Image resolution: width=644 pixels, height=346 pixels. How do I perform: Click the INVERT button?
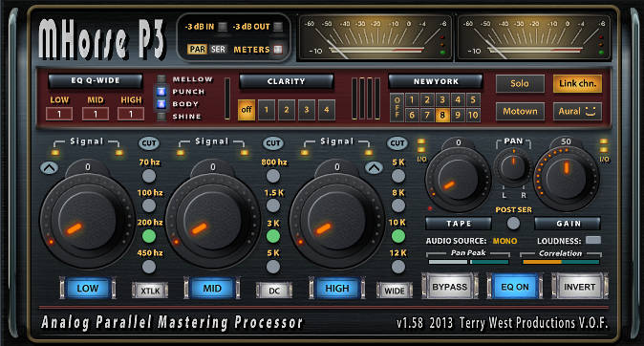tap(580, 287)
